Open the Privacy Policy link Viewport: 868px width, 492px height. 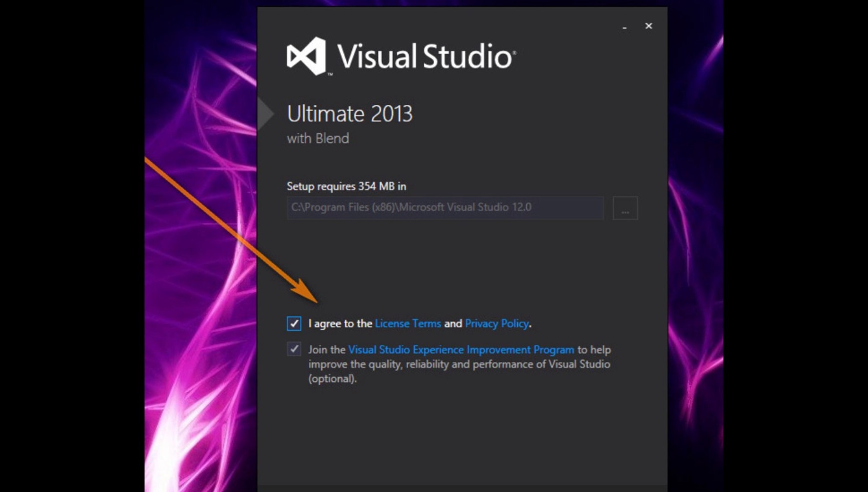[496, 323]
